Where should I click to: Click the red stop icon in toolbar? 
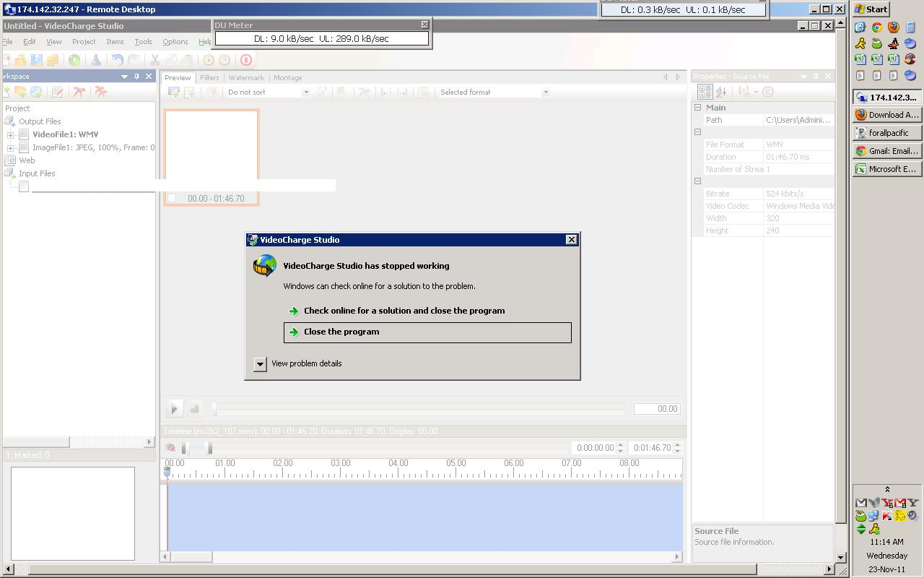[246, 60]
